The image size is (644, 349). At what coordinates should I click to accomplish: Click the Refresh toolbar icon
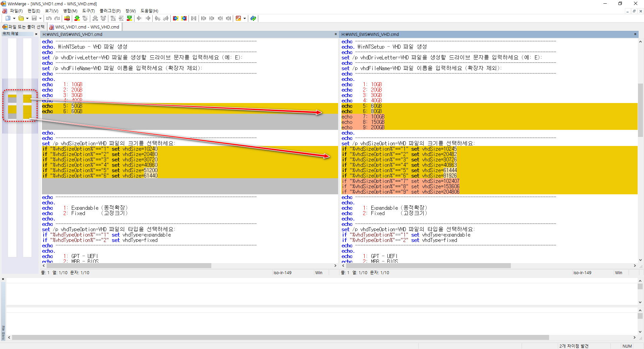[x=253, y=18]
